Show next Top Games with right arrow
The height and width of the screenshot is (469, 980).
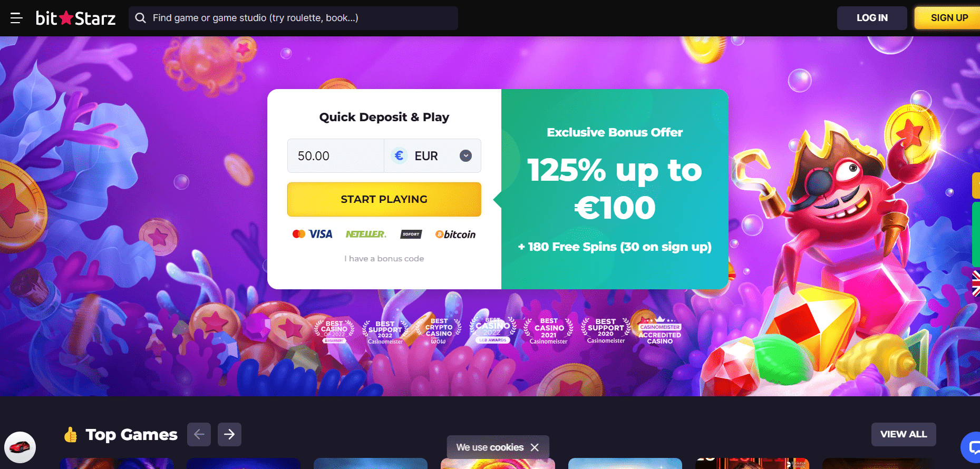(x=229, y=434)
